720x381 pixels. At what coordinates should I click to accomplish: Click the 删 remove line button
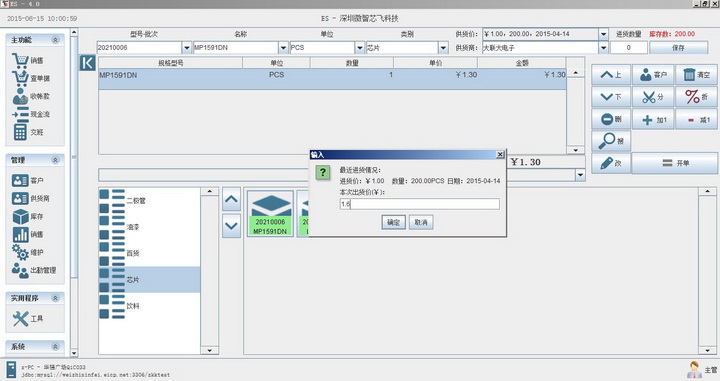(x=611, y=119)
